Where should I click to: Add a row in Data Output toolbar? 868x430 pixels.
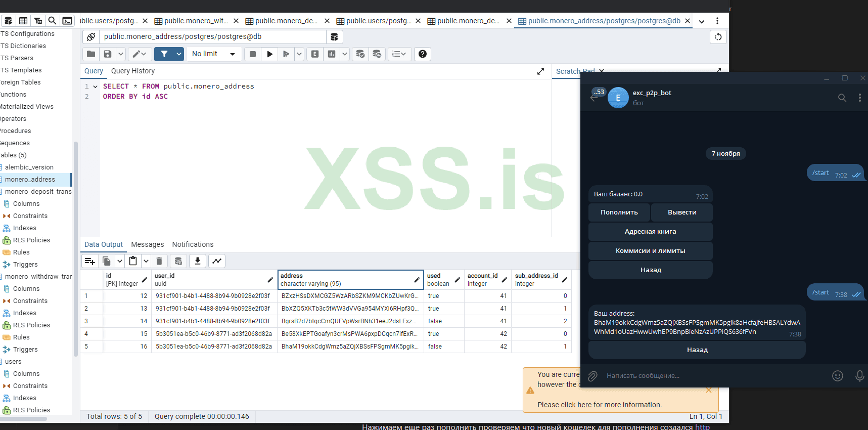point(90,261)
